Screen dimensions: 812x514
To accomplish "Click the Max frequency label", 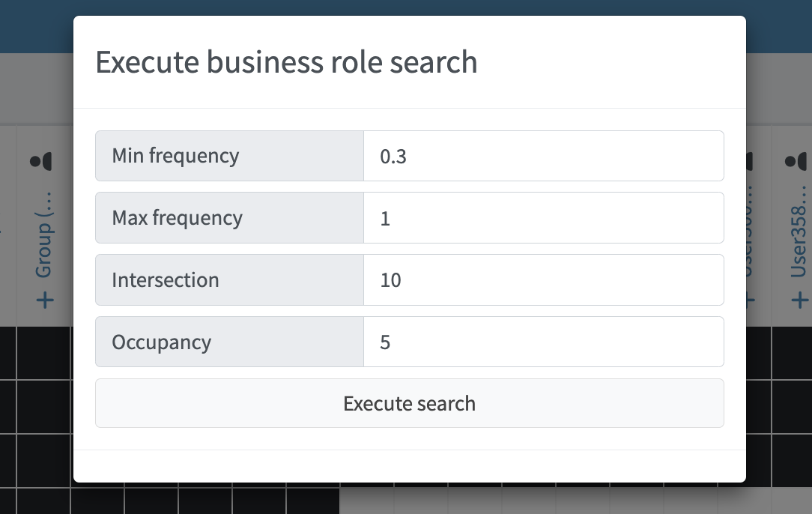I will 177,218.
